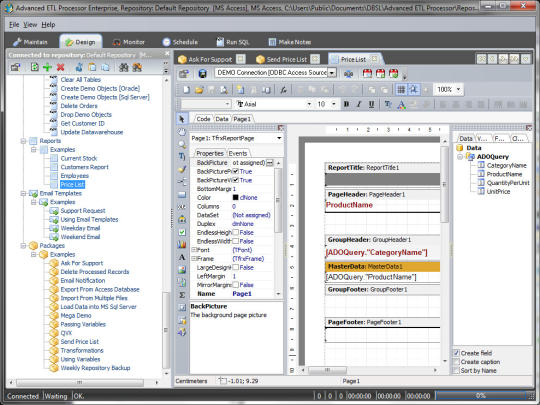Switch to Monitor tab
The image size is (540, 405).
129,42
